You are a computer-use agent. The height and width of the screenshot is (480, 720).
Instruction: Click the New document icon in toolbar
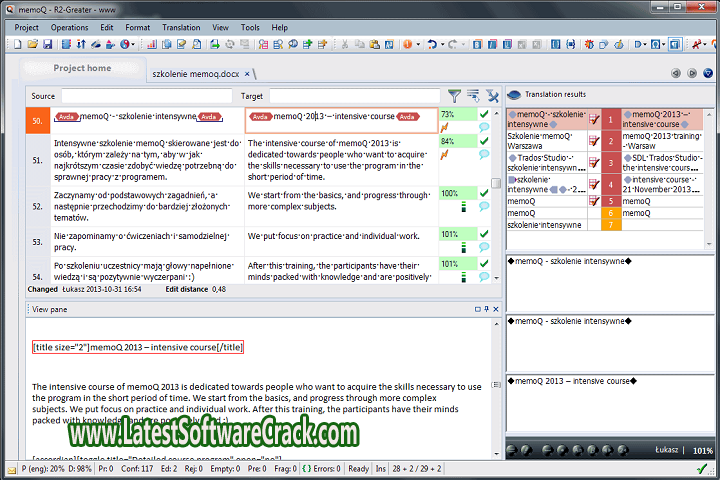tap(19, 44)
